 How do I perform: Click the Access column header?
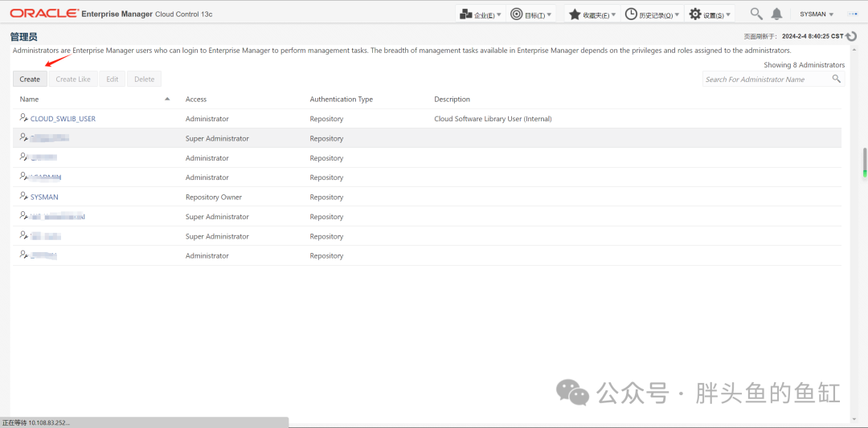click(196, 99)
